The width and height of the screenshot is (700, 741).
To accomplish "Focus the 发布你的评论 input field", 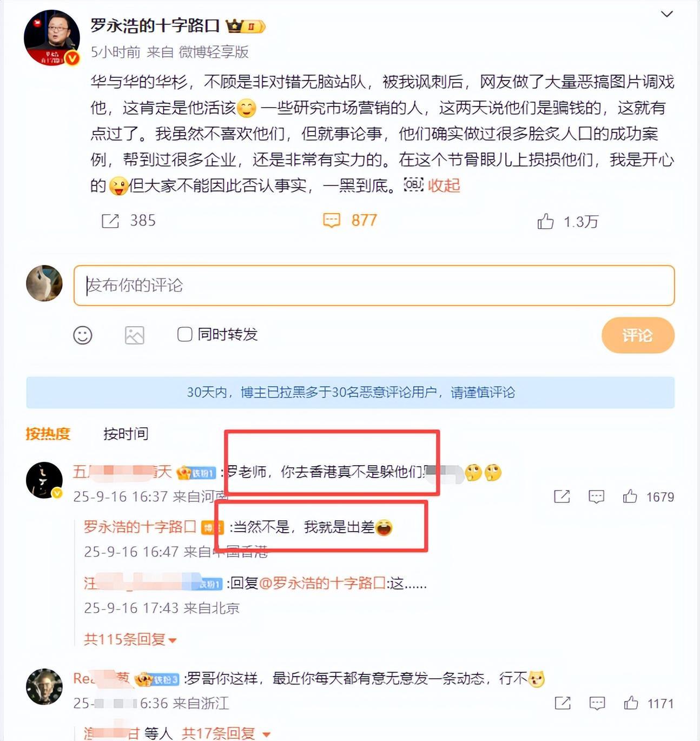I will 374,286.
